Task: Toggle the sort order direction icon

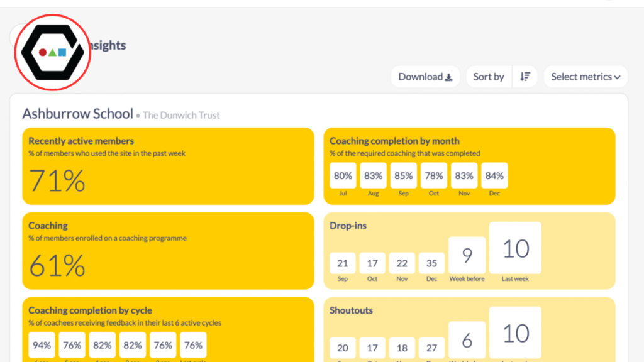Action: (x=525, y=77)
